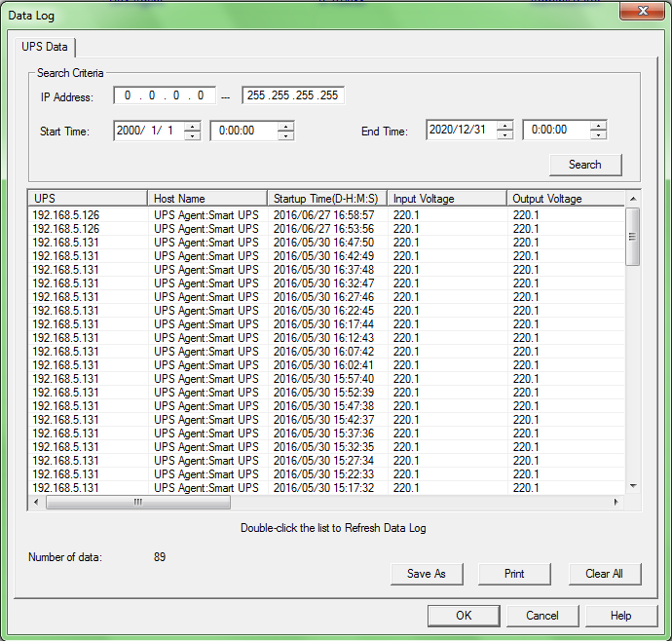Viewport: 672px width, 641px height.
Task: Click the Search button
Action: (584, 165)
